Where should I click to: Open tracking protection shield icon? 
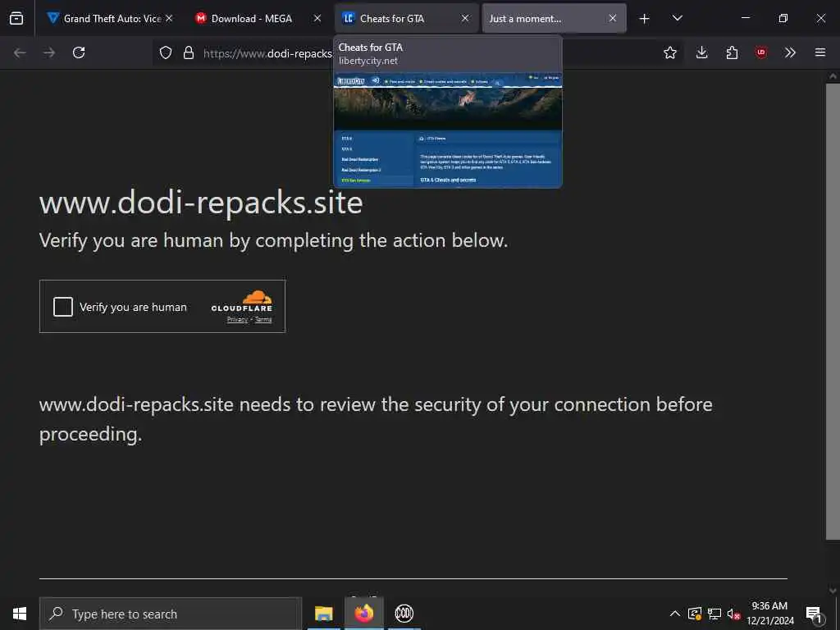(x=166, y=52)
